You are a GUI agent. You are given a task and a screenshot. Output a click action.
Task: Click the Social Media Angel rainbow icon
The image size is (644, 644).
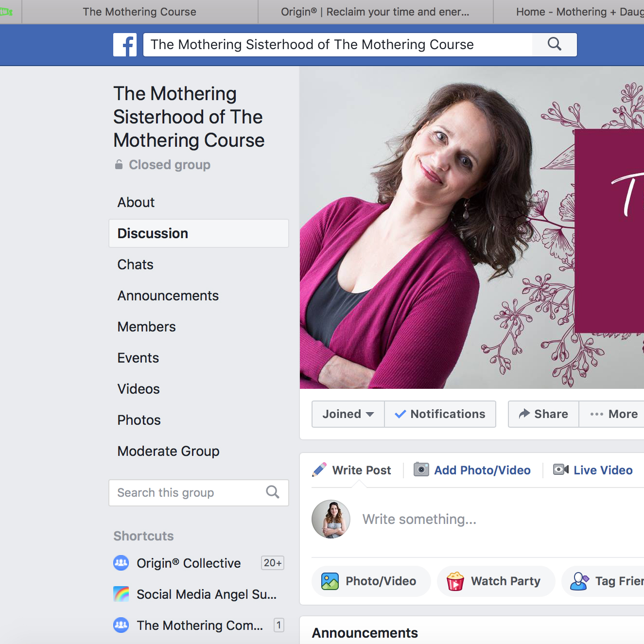click(x=121, y=594)
